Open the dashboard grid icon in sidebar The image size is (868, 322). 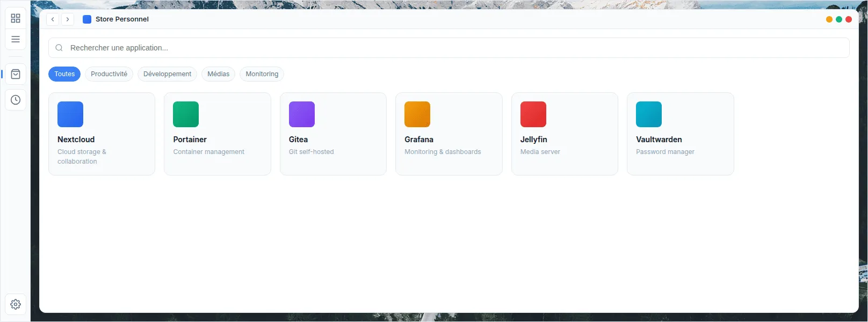coord(16,19)
